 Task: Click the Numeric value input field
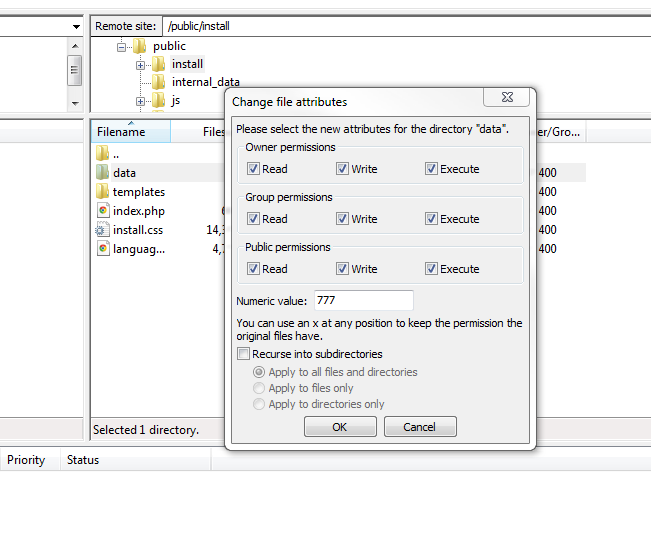[x=363, y=301]
